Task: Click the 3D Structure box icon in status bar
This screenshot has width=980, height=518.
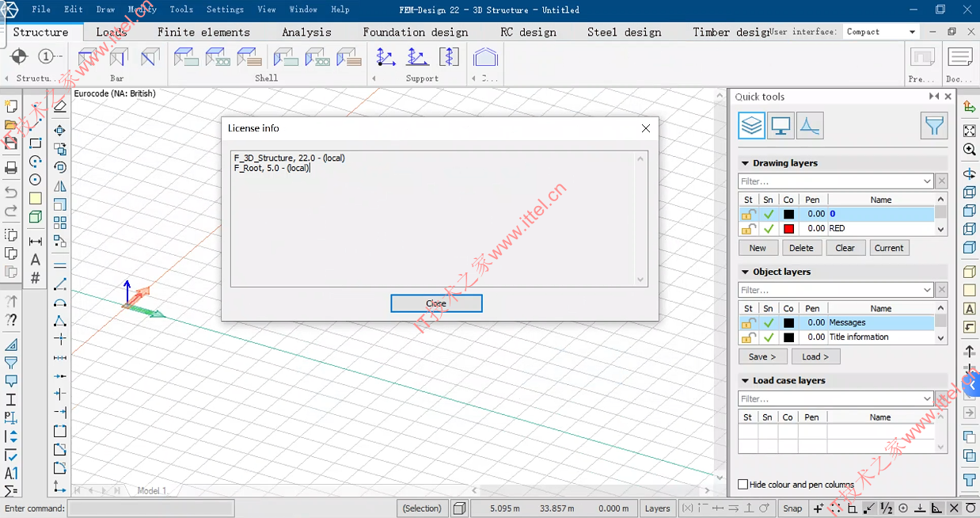Action: (460, 508)
